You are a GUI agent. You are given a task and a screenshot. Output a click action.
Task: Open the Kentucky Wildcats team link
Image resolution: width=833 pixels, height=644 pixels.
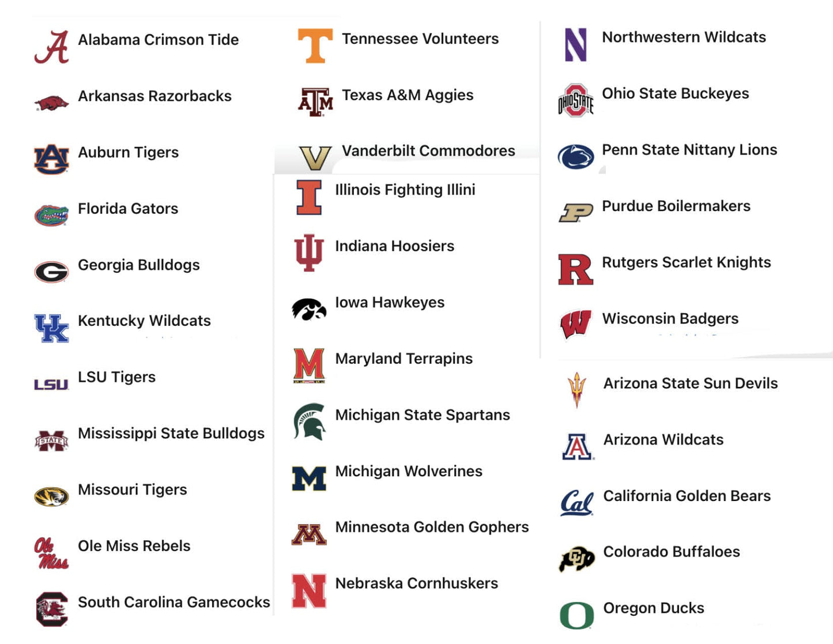coord(144,321)
